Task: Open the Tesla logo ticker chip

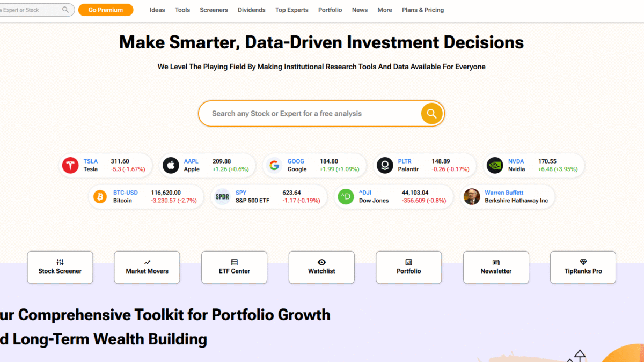Action: pyautogui.click(x=105, y=165)
